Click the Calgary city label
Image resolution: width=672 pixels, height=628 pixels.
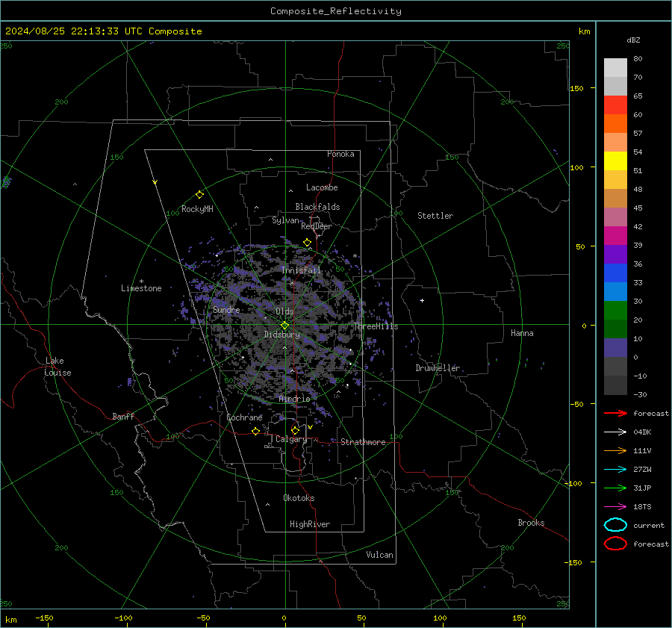point(291,439)
